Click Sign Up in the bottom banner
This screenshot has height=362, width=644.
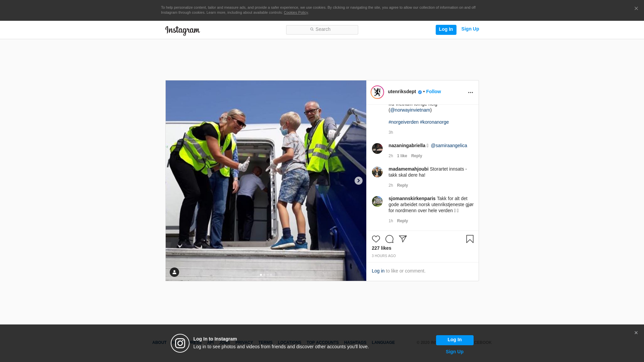(454, 352)
